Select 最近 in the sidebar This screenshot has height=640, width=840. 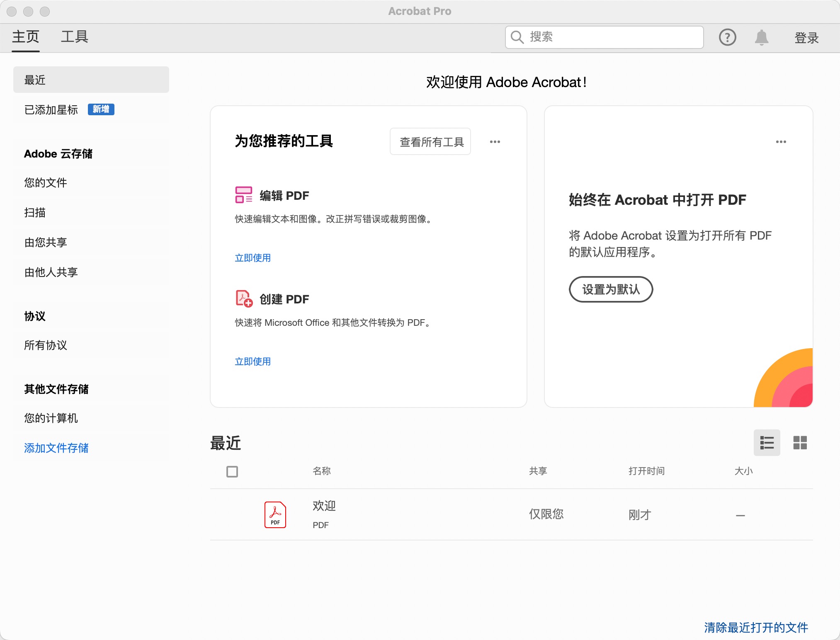(x=91, y=80)
